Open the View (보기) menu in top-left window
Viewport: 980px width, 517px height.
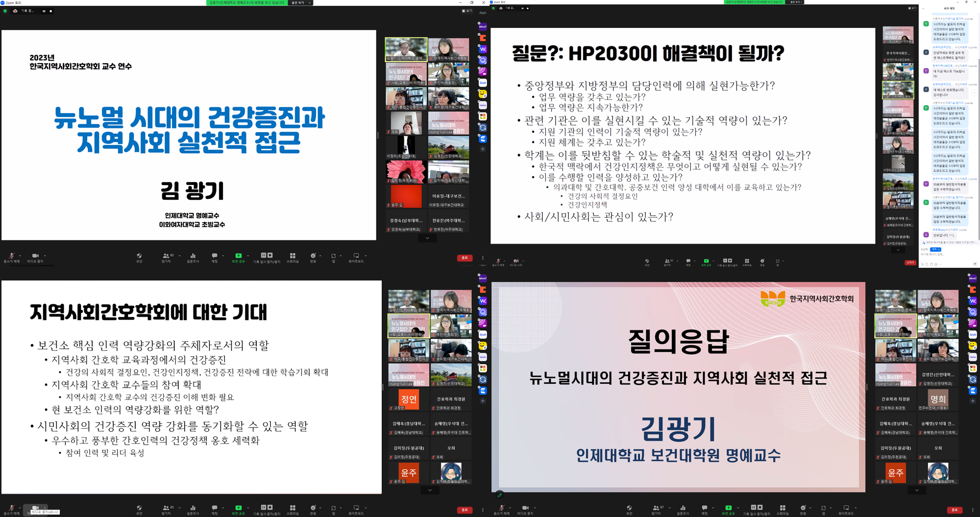pyautogui.click(x=467, y=11)
